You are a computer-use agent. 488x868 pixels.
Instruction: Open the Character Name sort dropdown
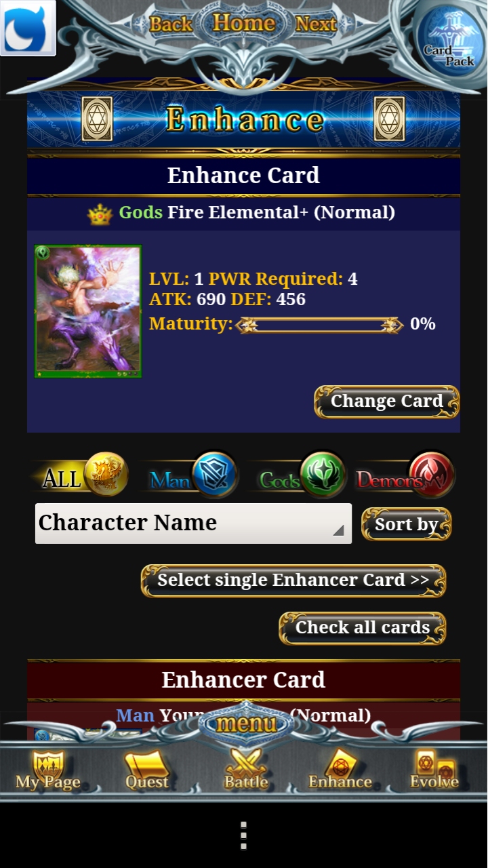(x=193, y=523)
